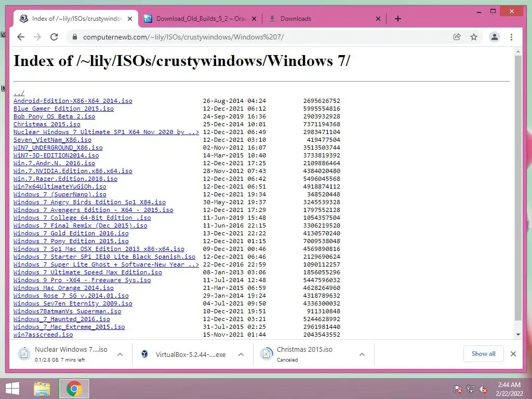Click the page scrollbar up arrow
Screen dimensions: 532x399
click(518, 51)
